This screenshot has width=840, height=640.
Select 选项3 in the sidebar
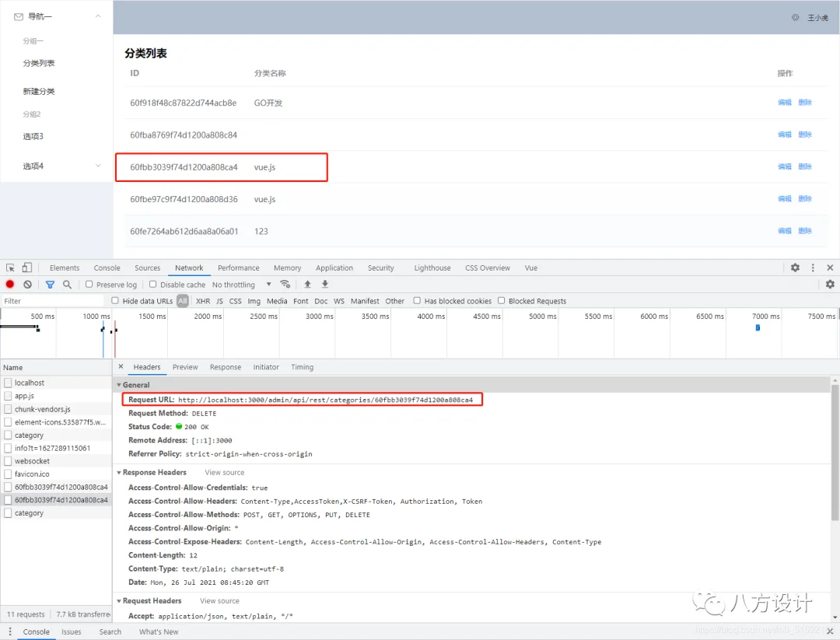(33, 137)
